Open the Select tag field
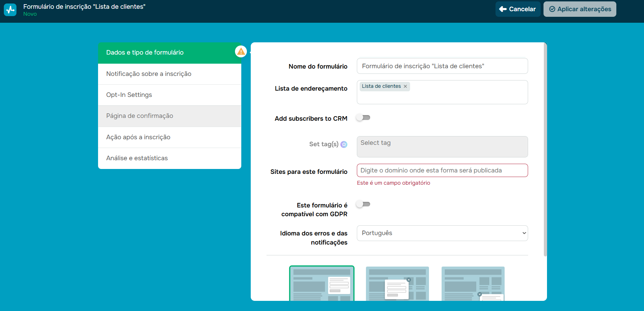 tap(442, 147)
